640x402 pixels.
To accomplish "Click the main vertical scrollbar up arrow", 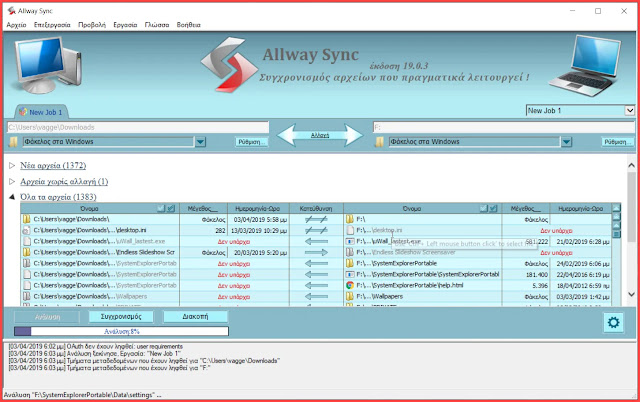I will pyautogui.click(x=631, y=165).
